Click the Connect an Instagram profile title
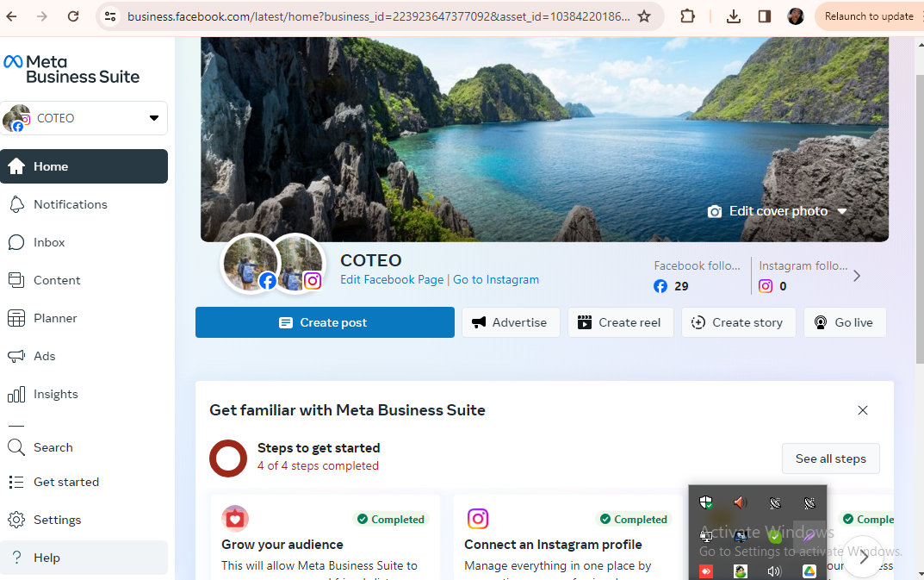 [x=554, y=545]
